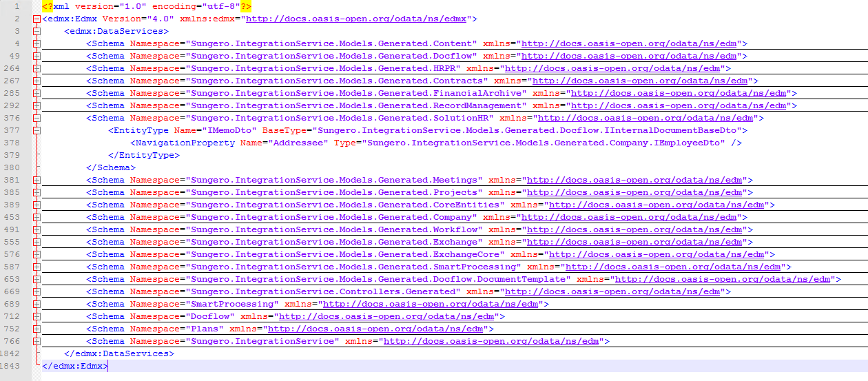
Task: Expand the Content schema fold marker
Action: click(x=37, y=44)
